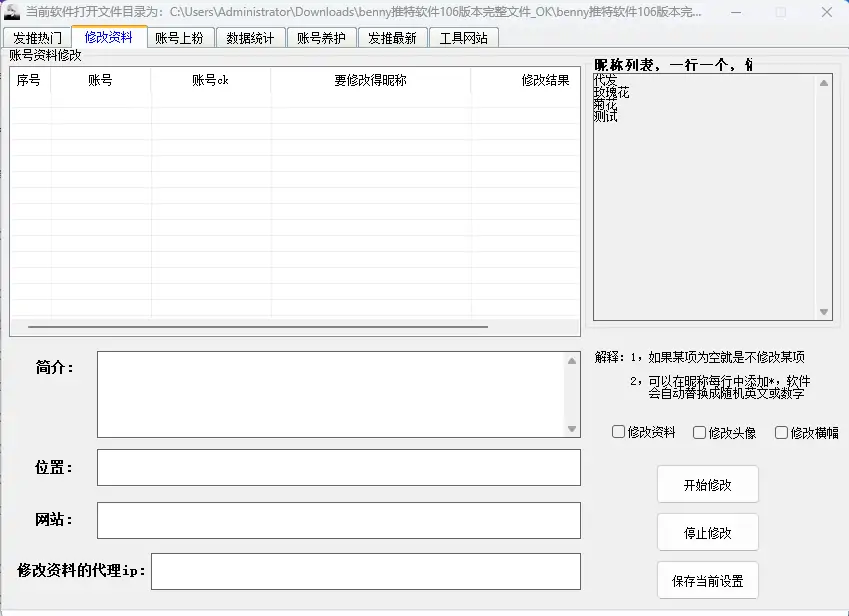
Task: Close the application window
Action: click(x=826, y=12)
